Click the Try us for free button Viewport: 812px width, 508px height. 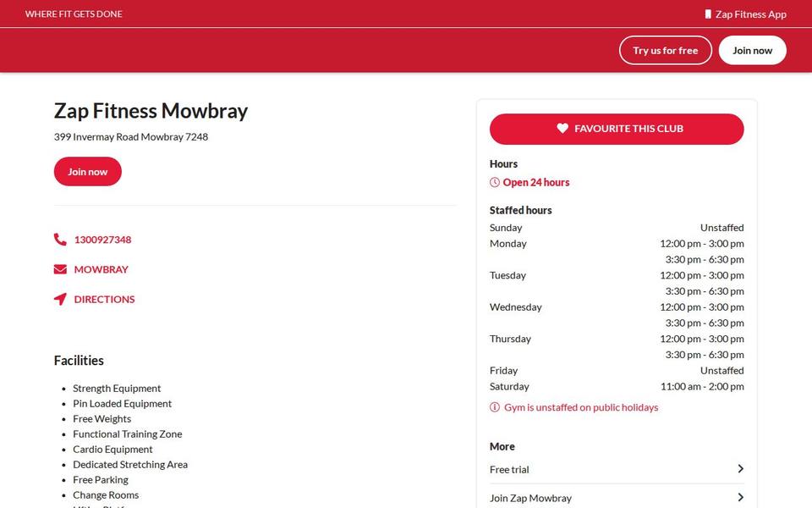tap(666, 50)
